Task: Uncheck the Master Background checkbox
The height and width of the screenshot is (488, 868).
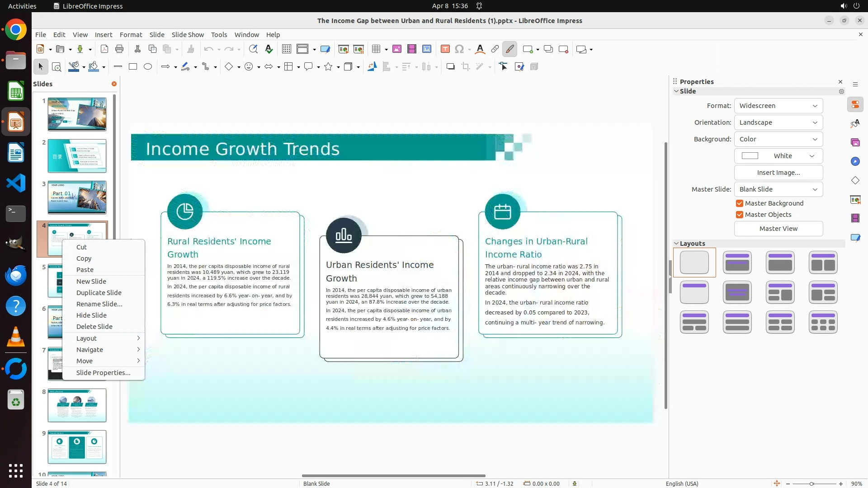Action: (740, 203)
